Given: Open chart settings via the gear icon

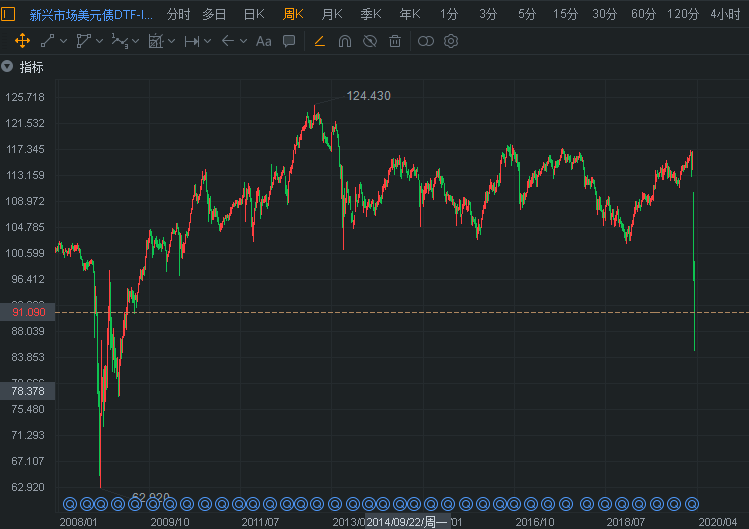Looking at the screenshot, I should pos(451,41).
